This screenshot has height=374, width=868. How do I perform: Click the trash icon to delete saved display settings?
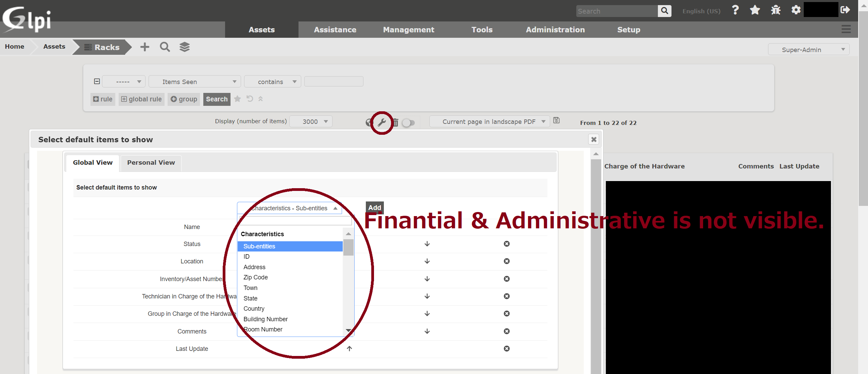point(395,123)
